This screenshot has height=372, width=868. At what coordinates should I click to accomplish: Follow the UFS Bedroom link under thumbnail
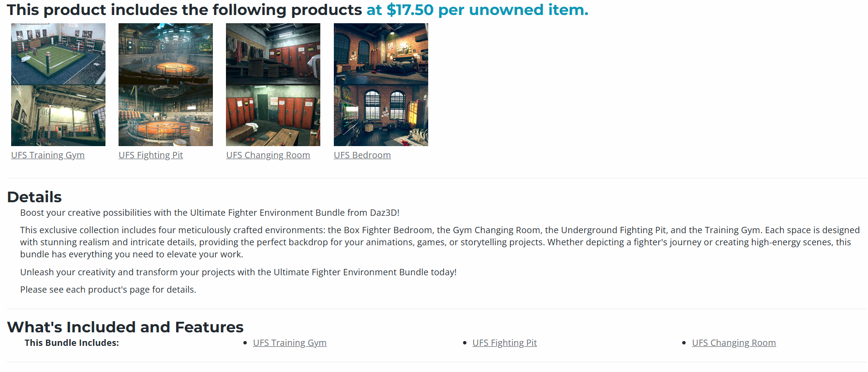pos(362,155)
